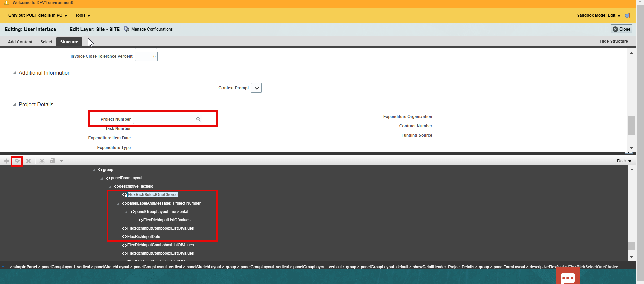The image size is (644, 284).
Task: Click the sandbox flag icon
Action: 627,15
